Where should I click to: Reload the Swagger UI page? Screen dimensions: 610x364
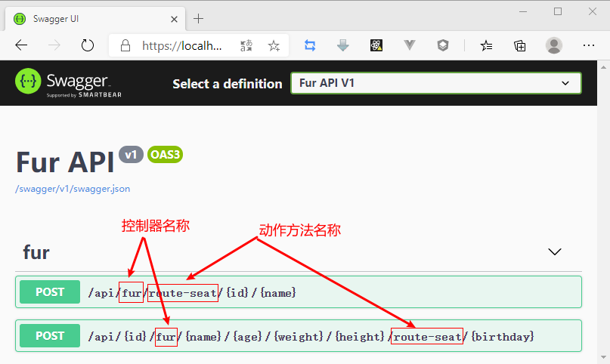click(x=88, y=45)
